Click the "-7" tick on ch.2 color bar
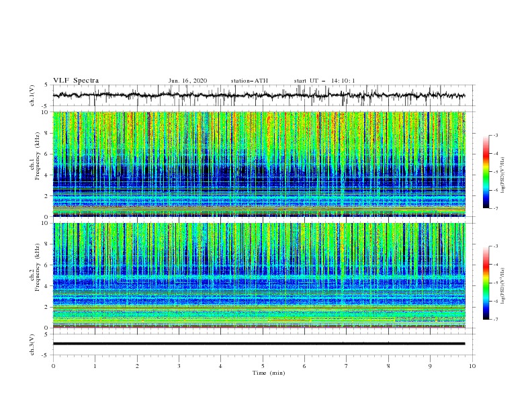 point(495,320)
